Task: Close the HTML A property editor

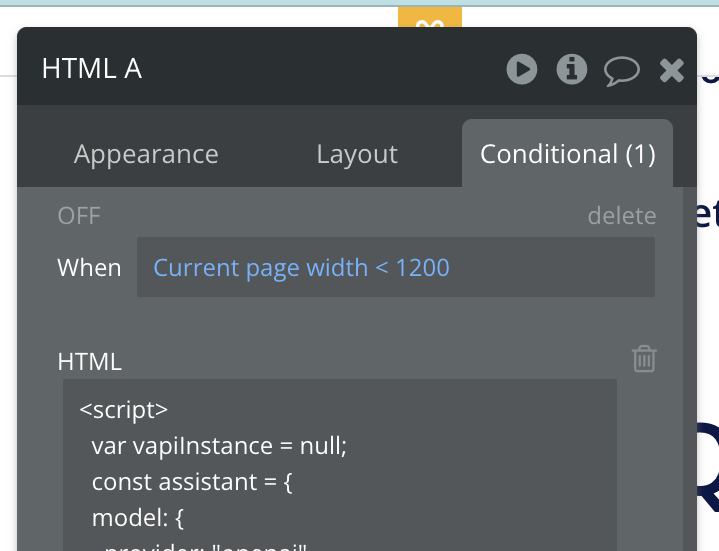Action: point(672,69)
